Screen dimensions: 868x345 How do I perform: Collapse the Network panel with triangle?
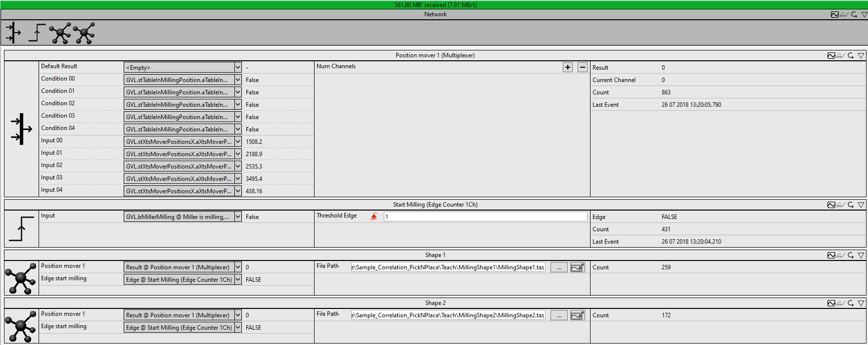[x=864, y=14]
